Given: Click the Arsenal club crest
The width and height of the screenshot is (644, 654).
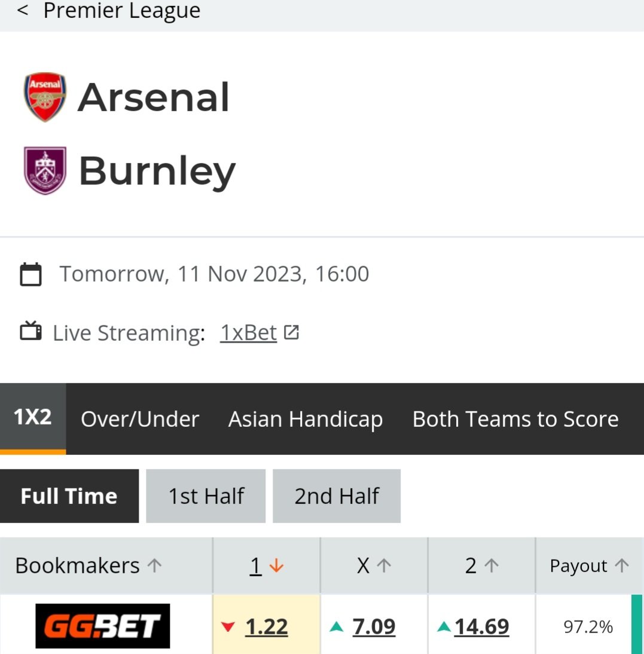Looking at the screenshot, I should [45, 97].
